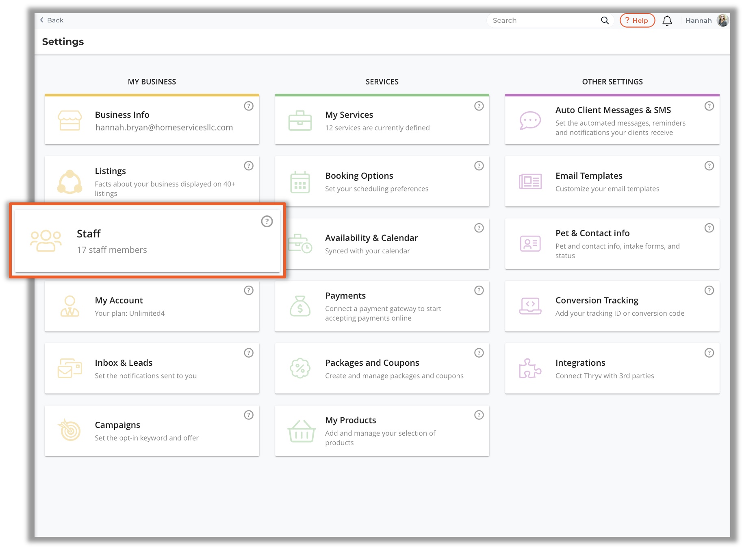
Task: Open help tooltip for Packages and Coupons
Action: coord(479,353)
